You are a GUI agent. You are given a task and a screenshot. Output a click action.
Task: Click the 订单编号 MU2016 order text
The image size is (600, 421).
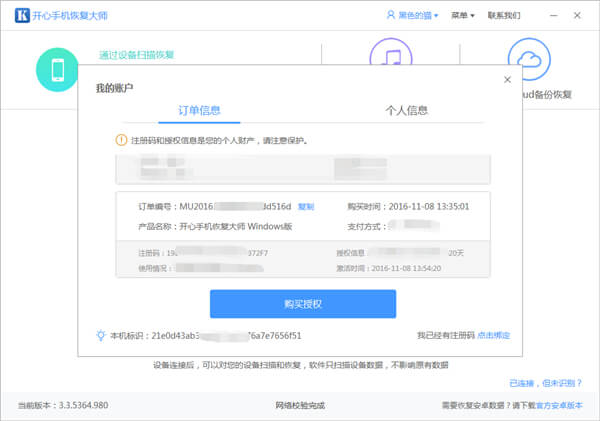[x=215, y=207]
